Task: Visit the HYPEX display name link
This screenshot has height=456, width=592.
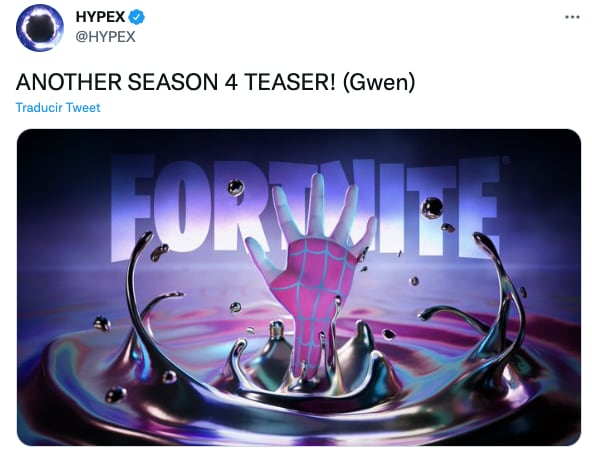Action: (100, 17)
